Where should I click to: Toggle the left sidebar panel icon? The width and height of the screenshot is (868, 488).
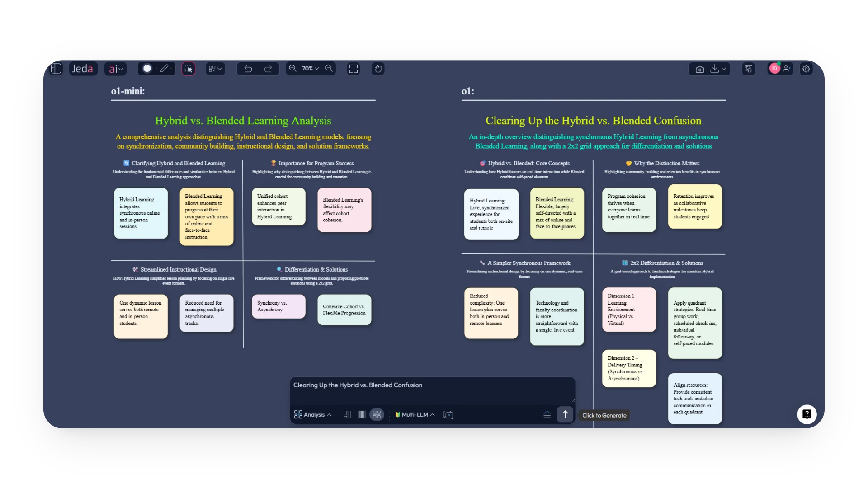56,69
